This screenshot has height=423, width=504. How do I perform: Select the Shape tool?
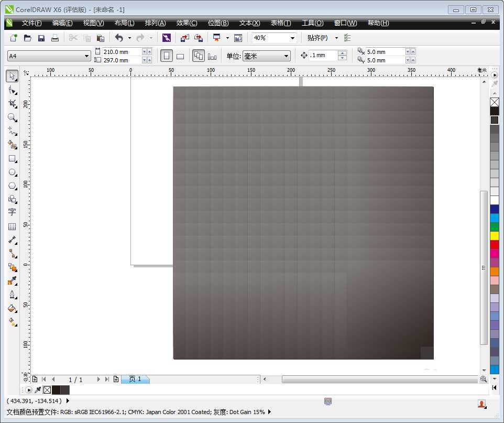click(12, 90)
